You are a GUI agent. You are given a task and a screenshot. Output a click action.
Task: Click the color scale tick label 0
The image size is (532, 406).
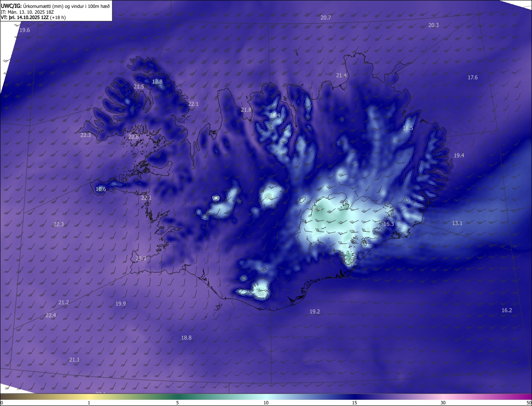click(x=1, y=403)
